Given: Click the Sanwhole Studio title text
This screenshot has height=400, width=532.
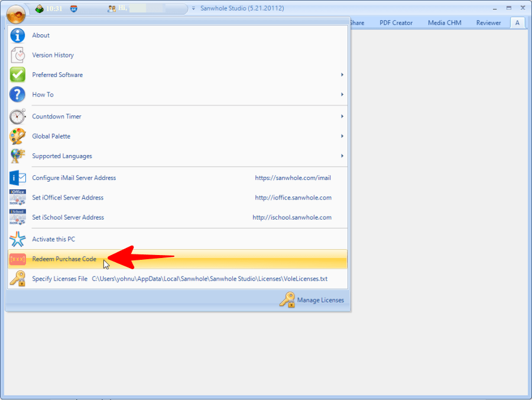Looking at the screenshot, I should pyautogui.click(x=242, y=8).
